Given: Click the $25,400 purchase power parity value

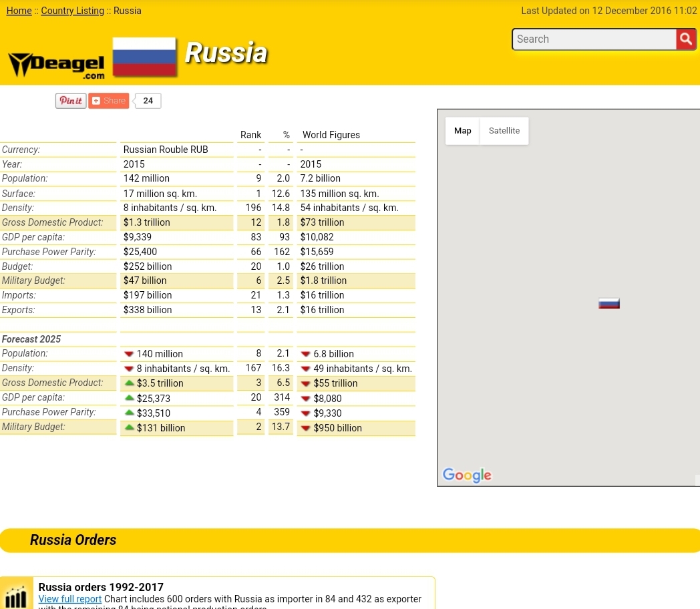Looking at the screenshot, I should 140,252.
